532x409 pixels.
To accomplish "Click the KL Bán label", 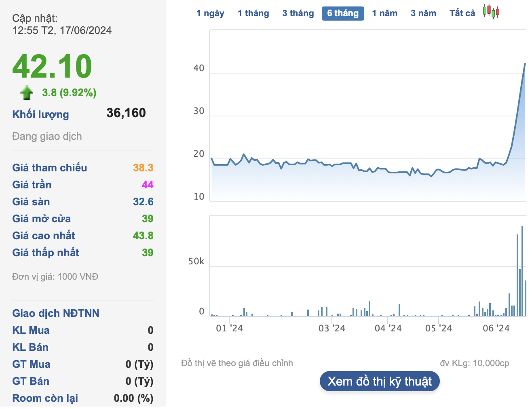I will 30,347.
